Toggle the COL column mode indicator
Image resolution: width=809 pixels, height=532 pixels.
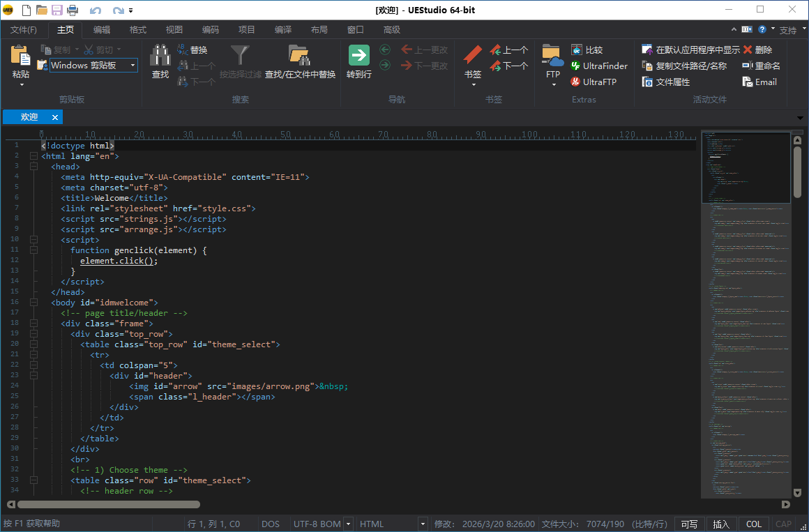[754, 524]
